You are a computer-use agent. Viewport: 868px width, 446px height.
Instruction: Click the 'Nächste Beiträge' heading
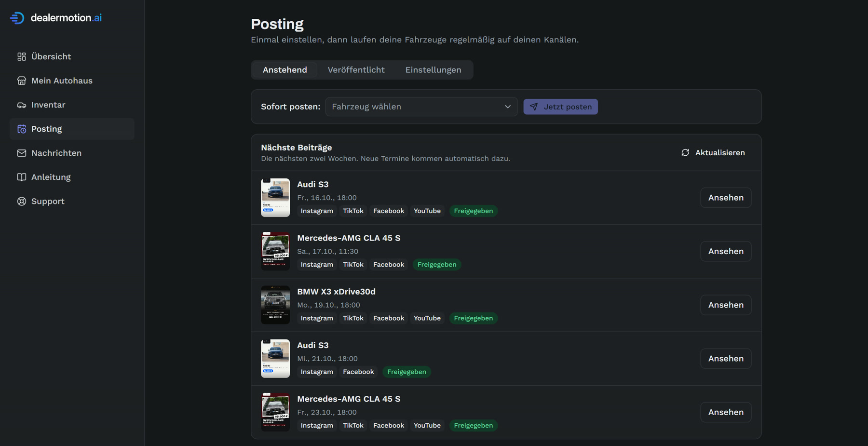(x=297, y=148)
